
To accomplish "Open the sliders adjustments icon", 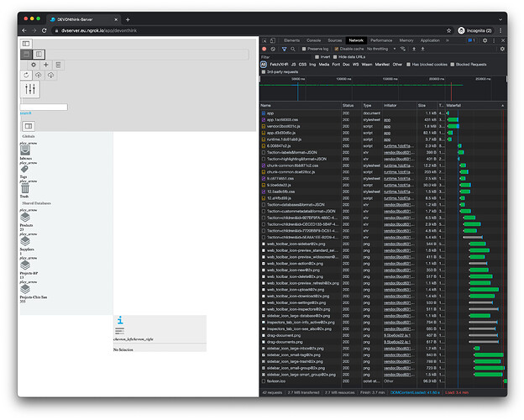I will (30, 89).
